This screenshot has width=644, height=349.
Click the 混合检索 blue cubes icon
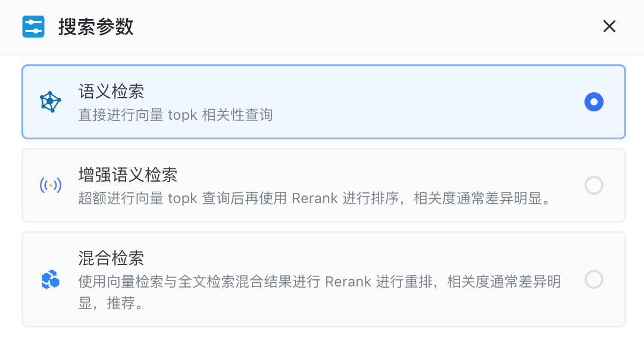pos(51,279)
